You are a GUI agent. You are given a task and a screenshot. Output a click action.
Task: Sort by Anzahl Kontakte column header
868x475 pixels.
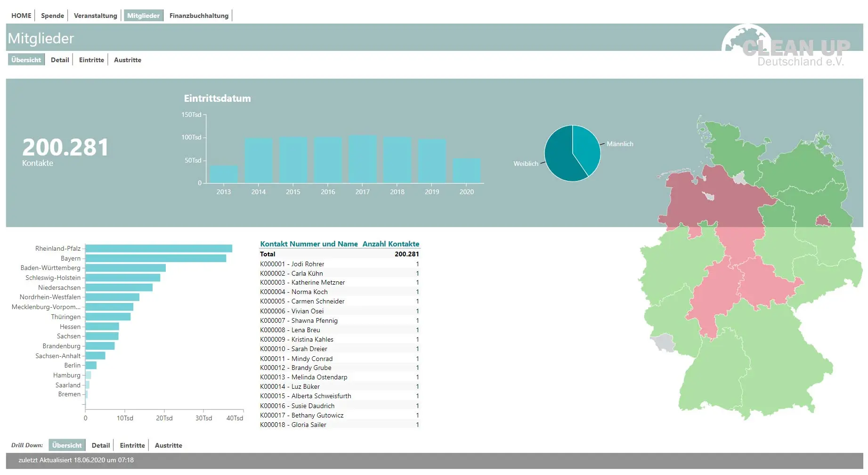390,244
